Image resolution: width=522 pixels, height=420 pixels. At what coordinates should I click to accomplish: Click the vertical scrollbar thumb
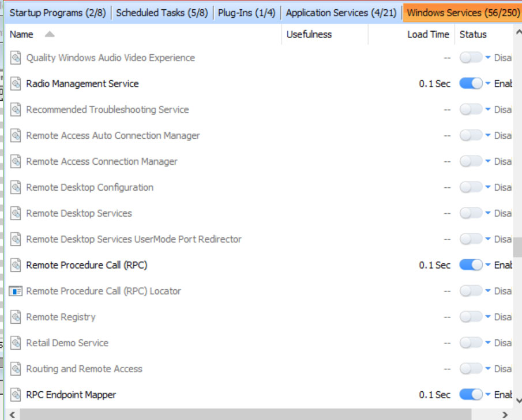[x=517, y=247]
